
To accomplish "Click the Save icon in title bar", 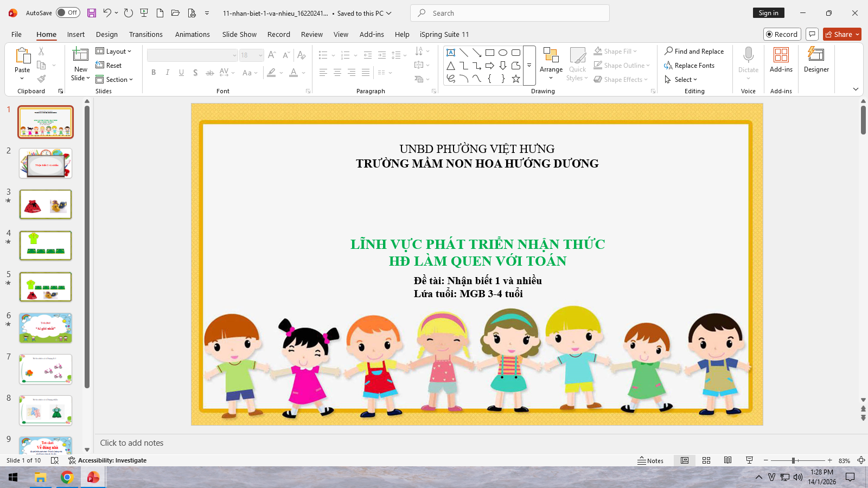I will click(91, 13).
